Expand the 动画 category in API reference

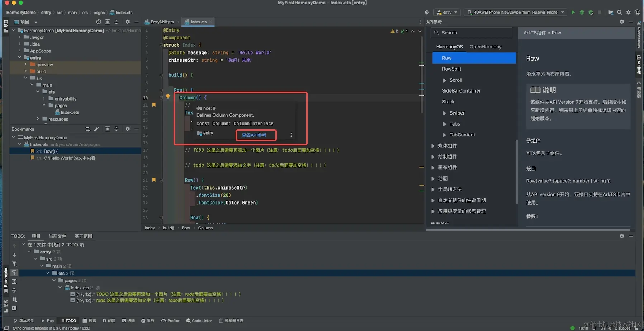433,178
